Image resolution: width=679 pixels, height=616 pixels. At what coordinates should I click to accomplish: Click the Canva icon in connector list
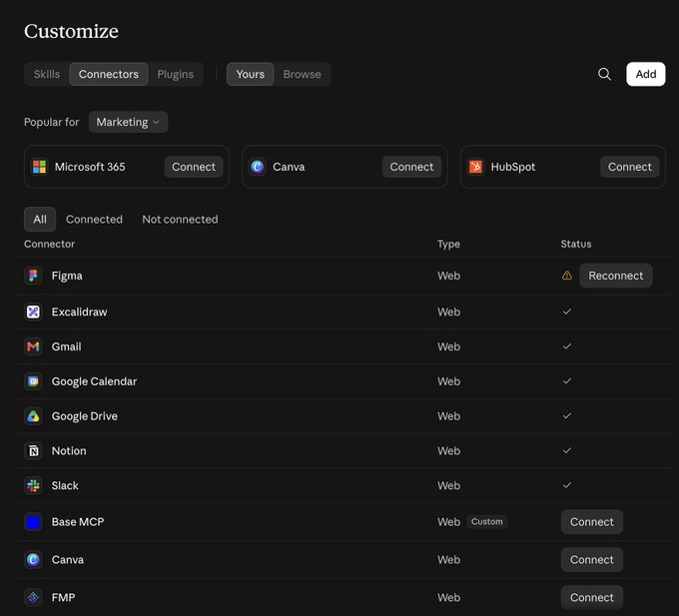[33, 560]
